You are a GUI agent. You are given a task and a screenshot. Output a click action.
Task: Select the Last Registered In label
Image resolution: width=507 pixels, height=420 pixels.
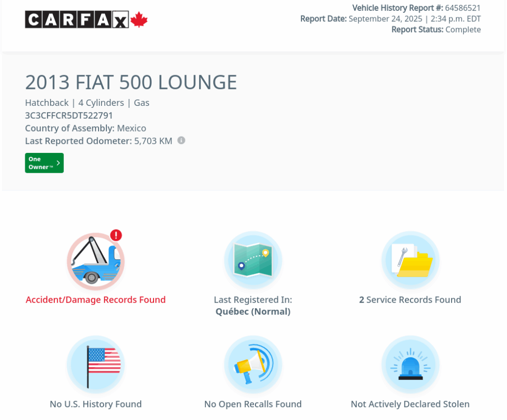[253, 300]
